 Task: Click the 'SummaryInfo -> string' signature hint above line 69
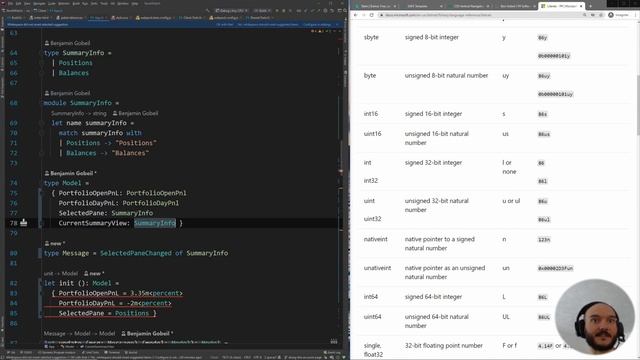(78, 113)
